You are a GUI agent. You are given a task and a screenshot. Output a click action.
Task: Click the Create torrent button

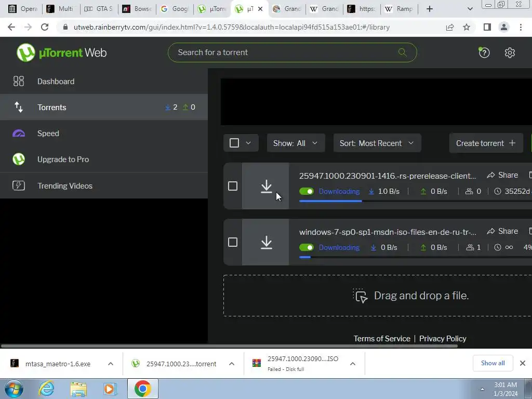point(486,143)
